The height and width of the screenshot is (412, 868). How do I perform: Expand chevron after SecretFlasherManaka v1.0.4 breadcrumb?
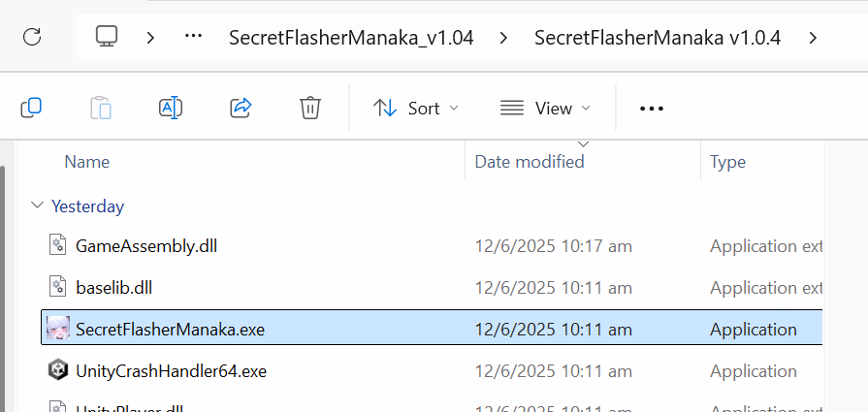(x=813, y=38)
